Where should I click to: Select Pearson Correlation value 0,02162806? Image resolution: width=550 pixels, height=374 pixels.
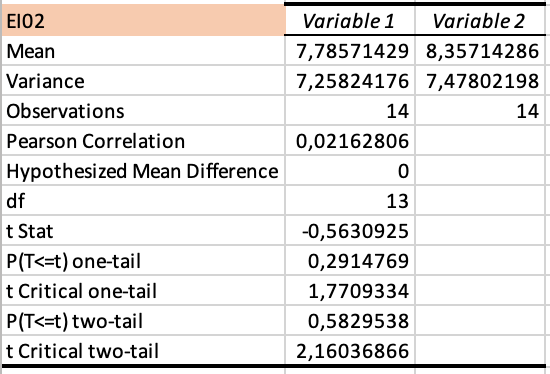350,141
